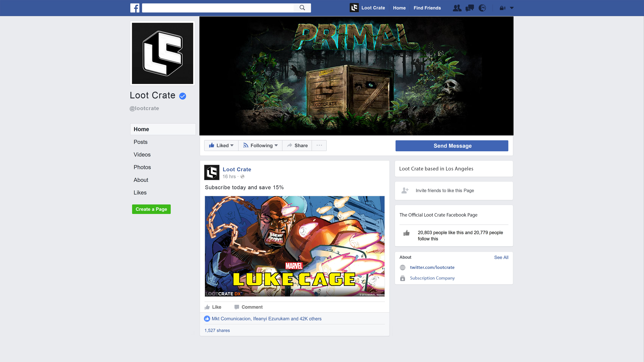Click the search magnifier icon
Viewport: 644px width, 362px height.
pyautogui.click(x=302, y=8)
